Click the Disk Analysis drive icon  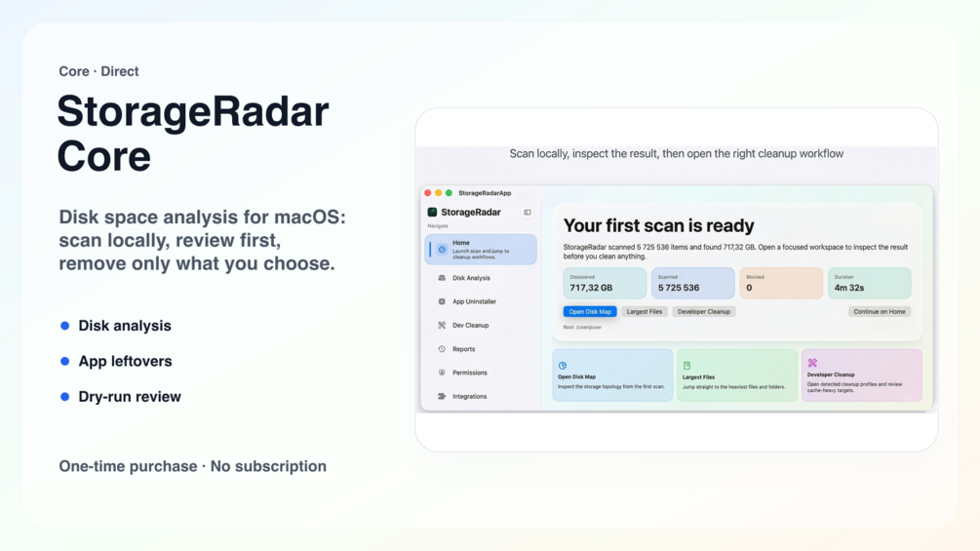coord(442,278)
